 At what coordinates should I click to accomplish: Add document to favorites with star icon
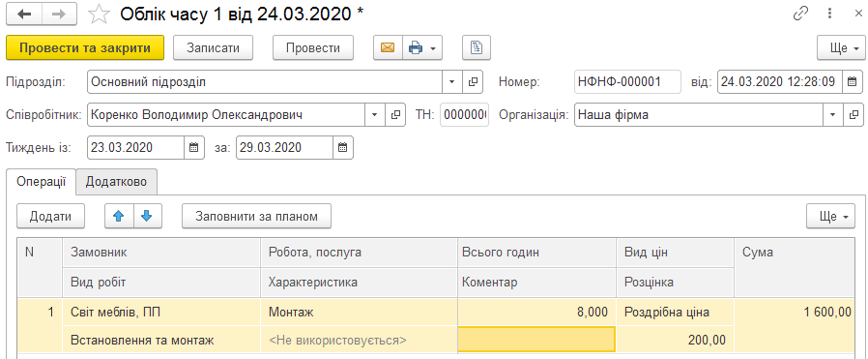(100, 15)
